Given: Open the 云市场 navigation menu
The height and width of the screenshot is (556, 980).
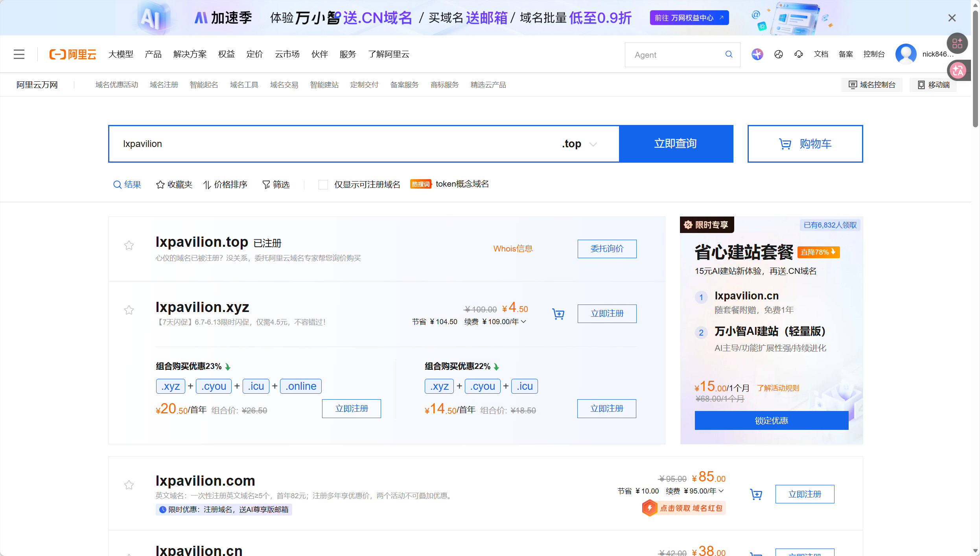Looking at the screenshot, I should click(287, 54).
